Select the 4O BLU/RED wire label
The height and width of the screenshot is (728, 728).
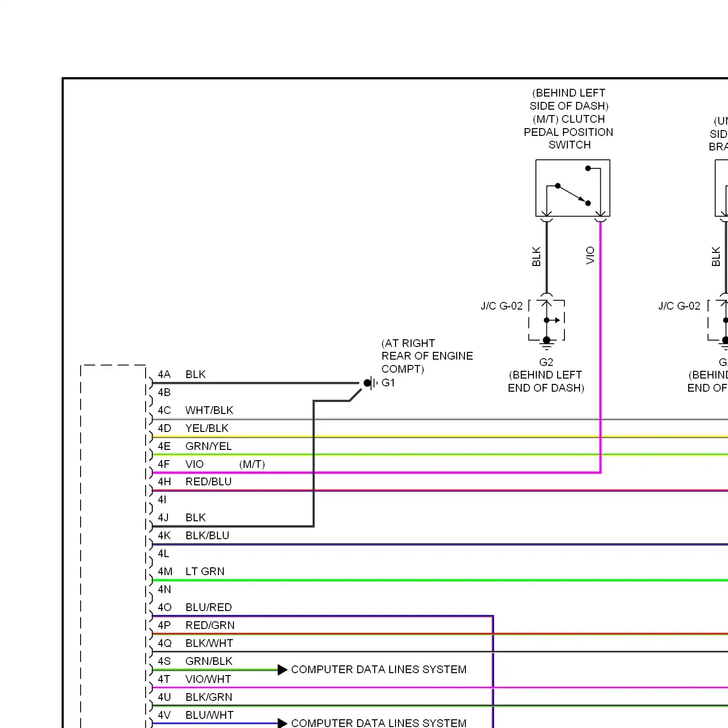[x=195, y=607]
